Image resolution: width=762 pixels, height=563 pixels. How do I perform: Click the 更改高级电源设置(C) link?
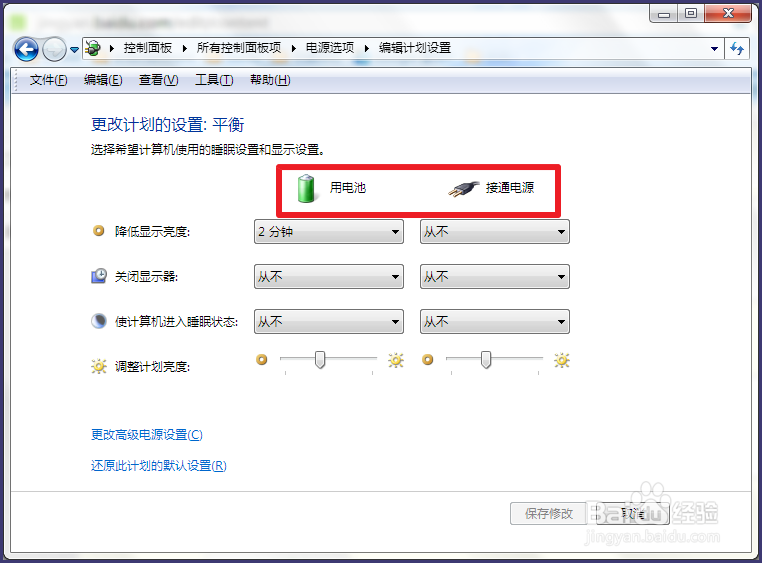(147, 434)
